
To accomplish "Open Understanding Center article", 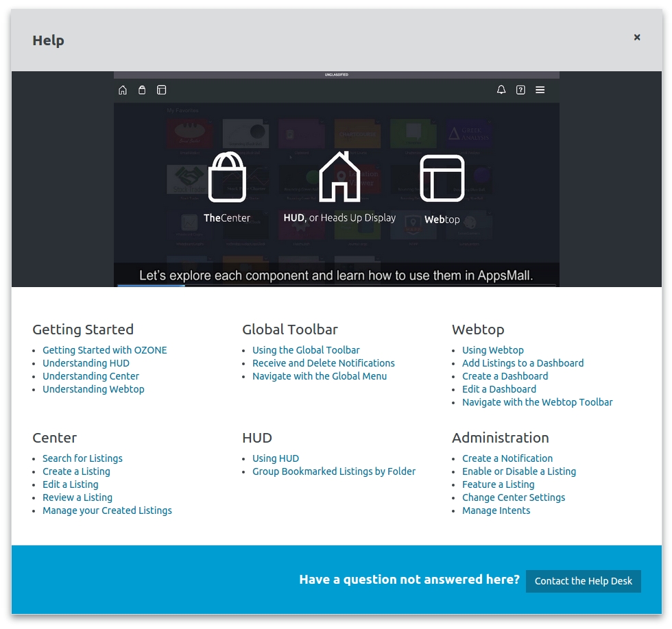I will point(91,376).
